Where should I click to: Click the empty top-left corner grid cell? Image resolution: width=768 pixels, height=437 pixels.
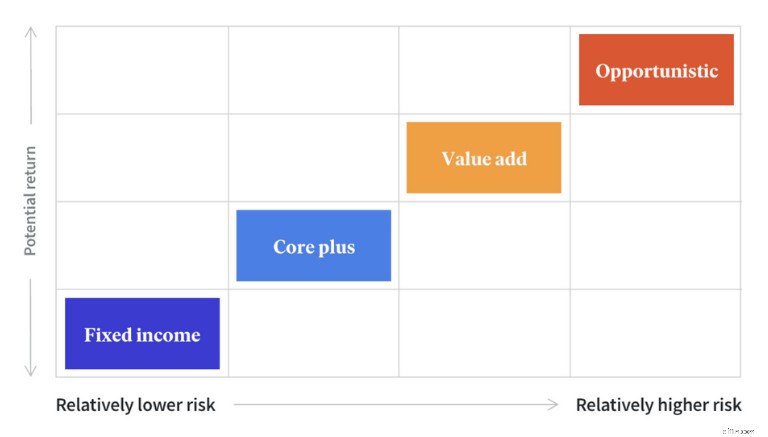click(143, 70)
